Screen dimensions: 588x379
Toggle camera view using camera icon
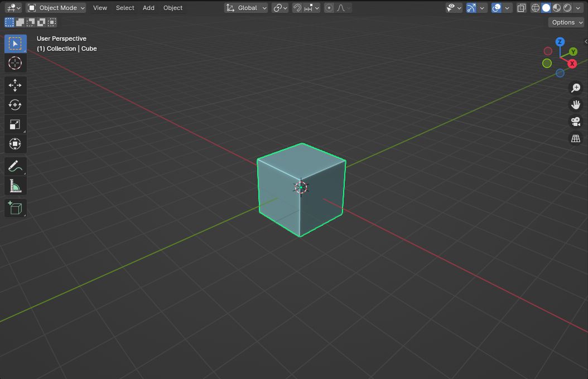click(x=575, y=122)
